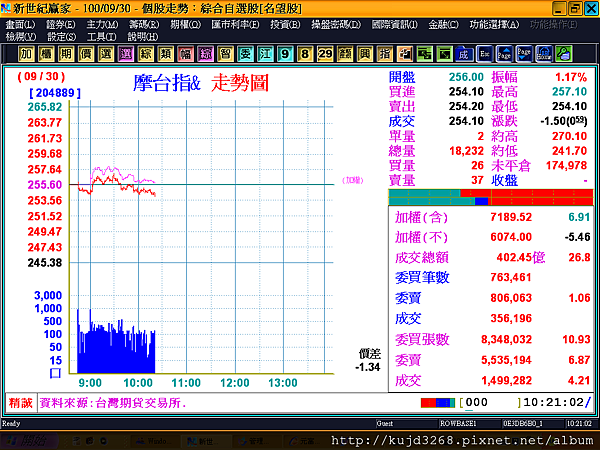
Task: Click the blue 成 toolbar icon
Action: click(464, 54)
